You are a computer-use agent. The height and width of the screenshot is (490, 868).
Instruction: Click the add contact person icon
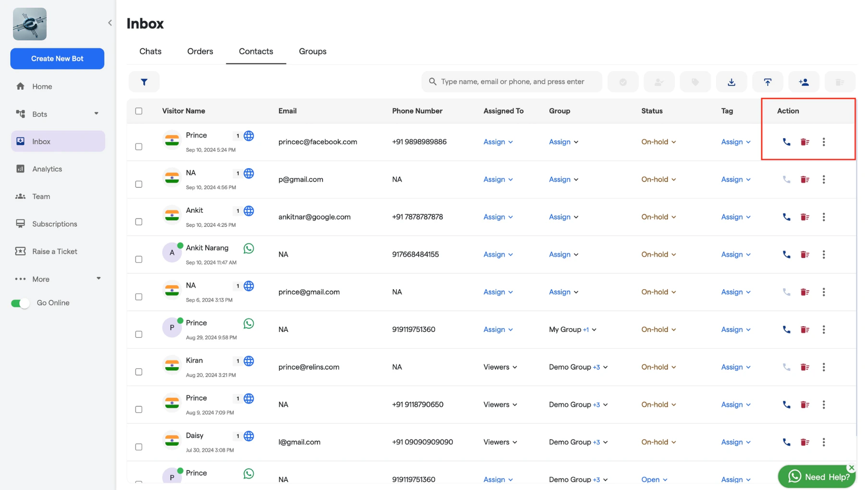pyautogui.click(x=804, y=82)
